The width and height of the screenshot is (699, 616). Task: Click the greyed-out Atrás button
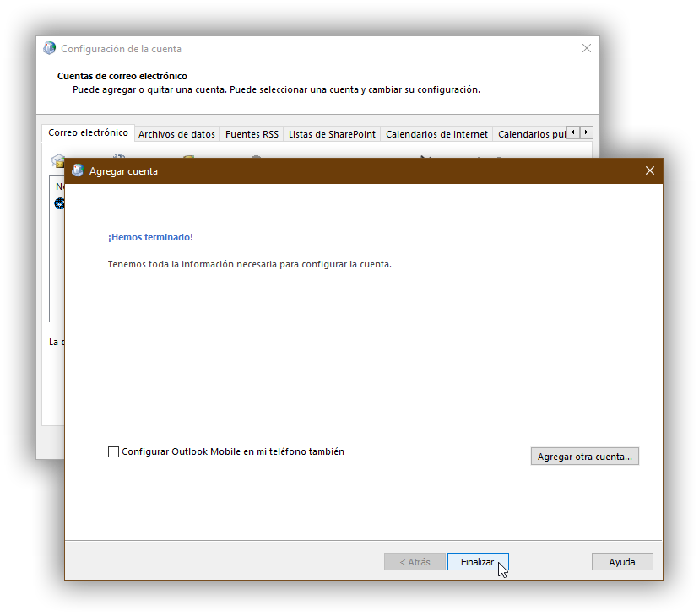[x=415, y=562]
